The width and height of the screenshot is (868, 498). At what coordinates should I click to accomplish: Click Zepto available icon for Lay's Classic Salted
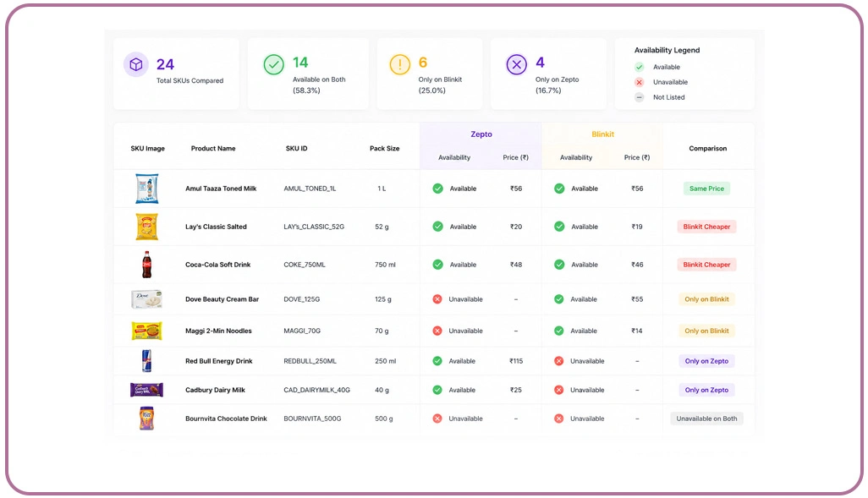pos(438,227)
